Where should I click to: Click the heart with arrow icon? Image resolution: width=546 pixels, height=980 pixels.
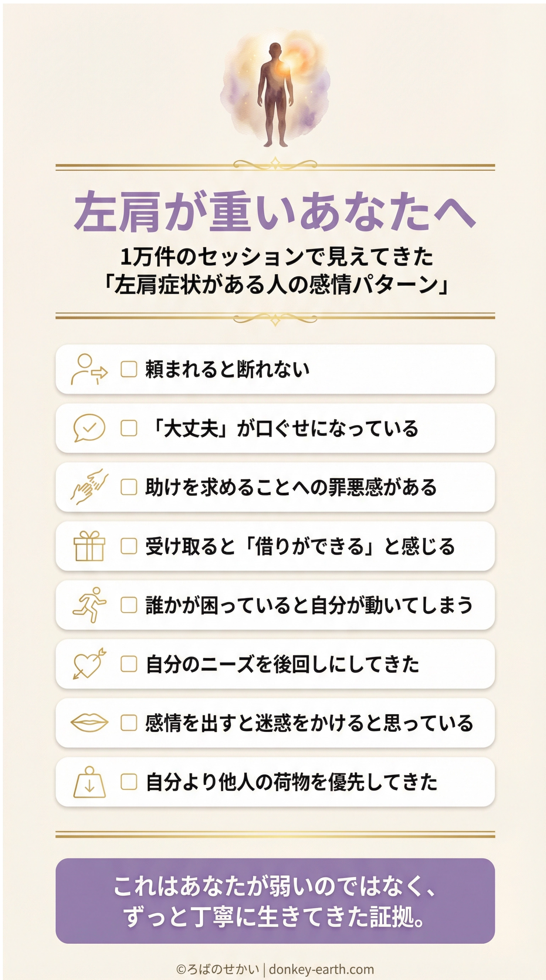(x=89, y=664)
